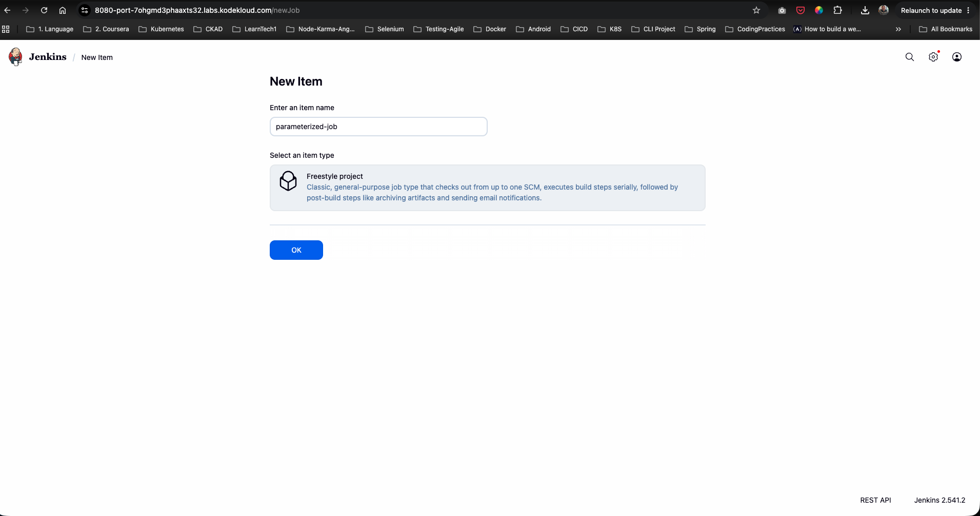Image resolution: width=980 pixels, height=516 pixels.
Task: Click the 'Enter an item name' label
Action: pos(302,108)
